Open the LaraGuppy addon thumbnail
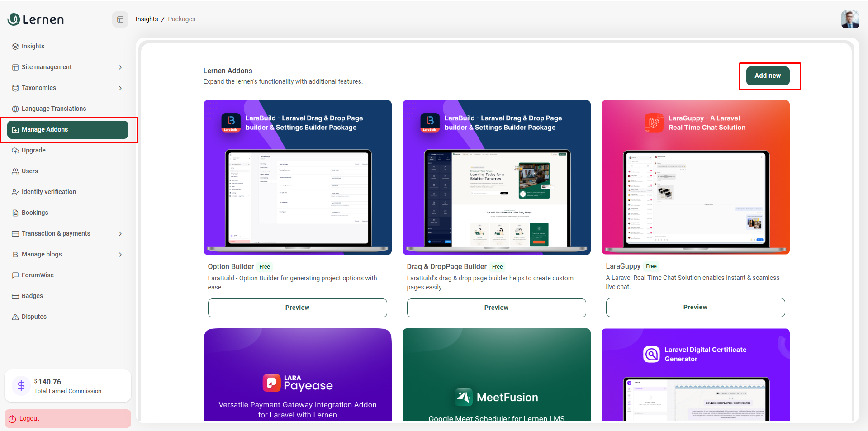Viewport: 868px width, 431px height. pyautogui.click(x=695, y=177)
